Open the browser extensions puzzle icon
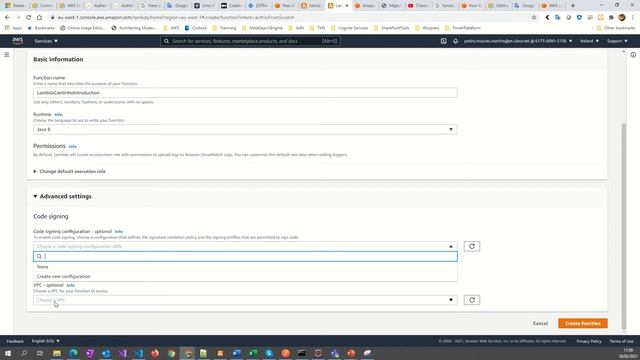 tap(611, 18)
